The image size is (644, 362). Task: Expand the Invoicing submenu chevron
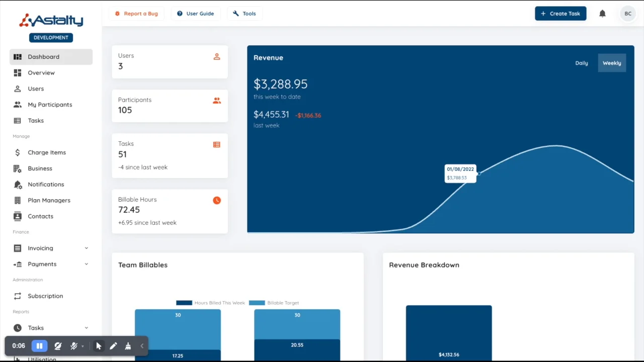86,248
